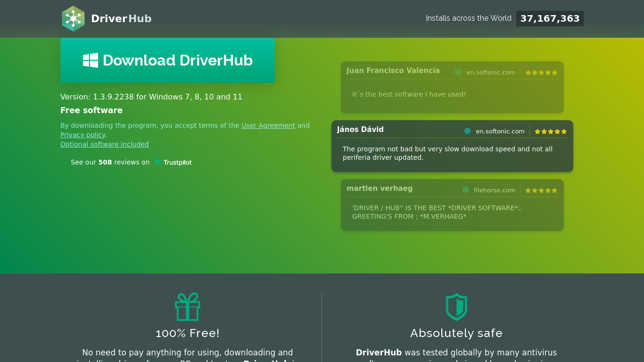This screenshot has width=644, height=362.
Task: Click star rating on Juan Francisco Valencia review
Action: [x=541, y=73]
